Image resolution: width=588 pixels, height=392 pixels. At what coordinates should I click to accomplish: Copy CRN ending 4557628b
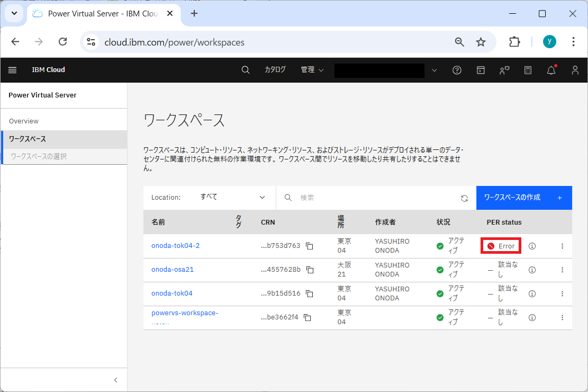pos(310,270)
